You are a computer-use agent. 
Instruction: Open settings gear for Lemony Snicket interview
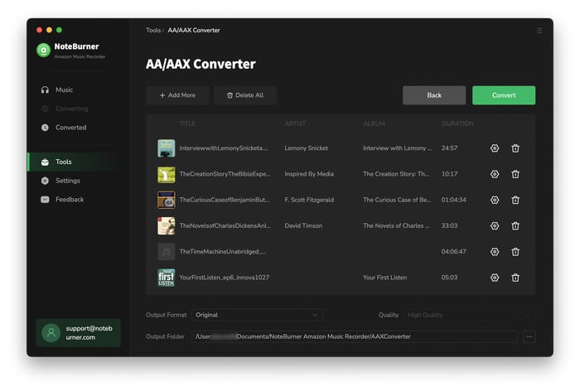click(495, 148)
